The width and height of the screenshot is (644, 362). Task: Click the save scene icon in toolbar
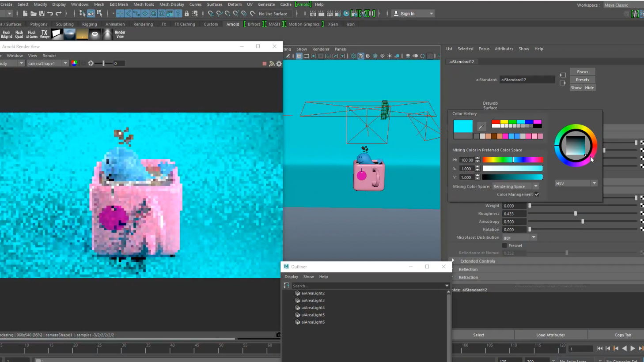point(42,14)
